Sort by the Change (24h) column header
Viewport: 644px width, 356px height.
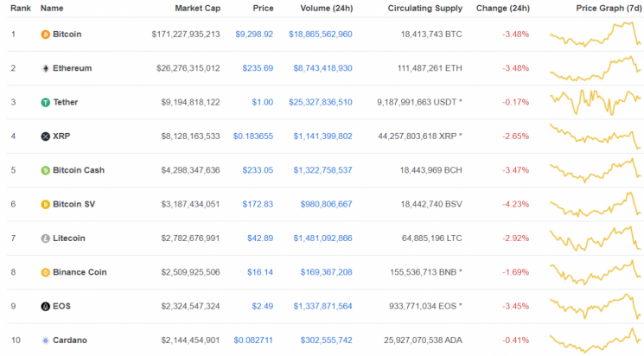pos(503,9)
